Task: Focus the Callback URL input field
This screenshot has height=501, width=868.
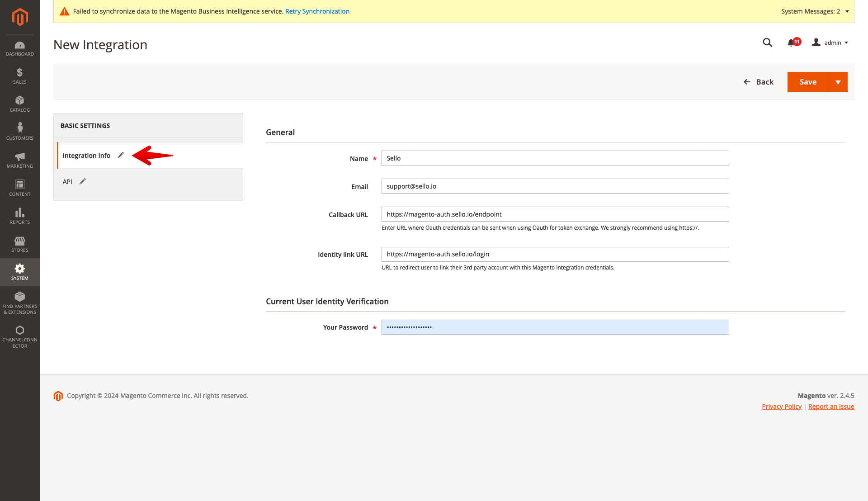Action: coord(555,214)
